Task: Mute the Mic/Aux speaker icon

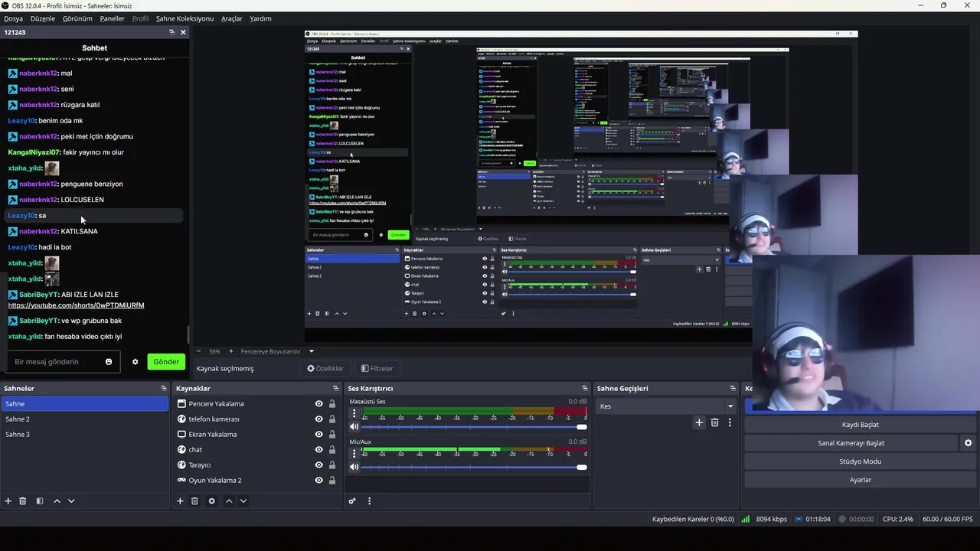Action: (x=354, y=467)
